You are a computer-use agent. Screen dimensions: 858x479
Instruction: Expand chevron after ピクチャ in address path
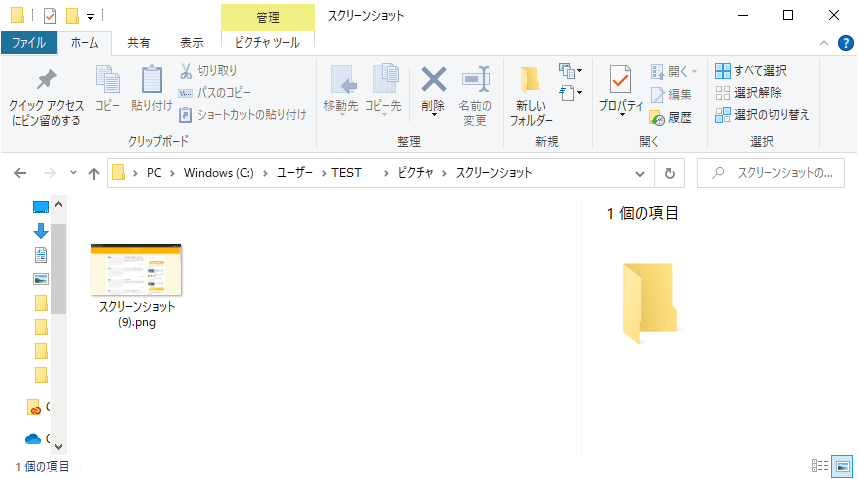point(444,174)
